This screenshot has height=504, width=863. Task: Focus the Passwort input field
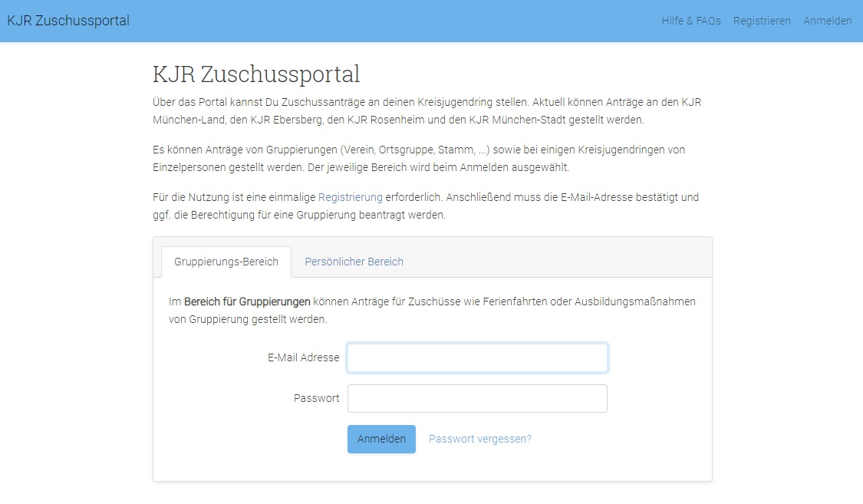point(477,398)
